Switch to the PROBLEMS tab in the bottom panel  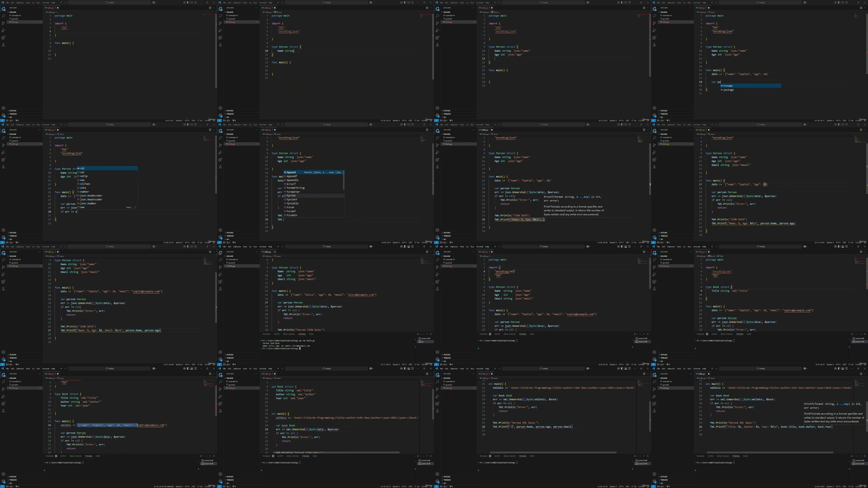point(267,334)
